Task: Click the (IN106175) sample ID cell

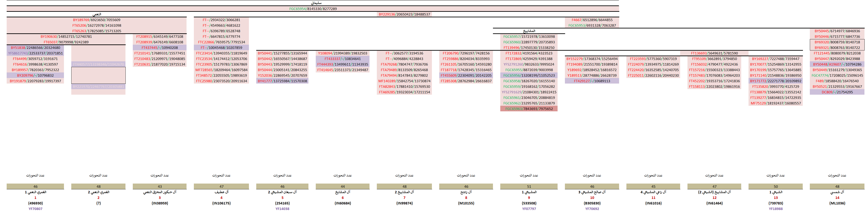Action: [x=221, y=203]
